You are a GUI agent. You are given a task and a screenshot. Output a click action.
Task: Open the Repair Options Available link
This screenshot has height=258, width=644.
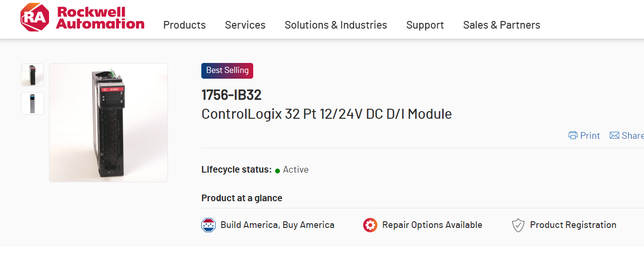pyautogui.click(x=432, y=225)
